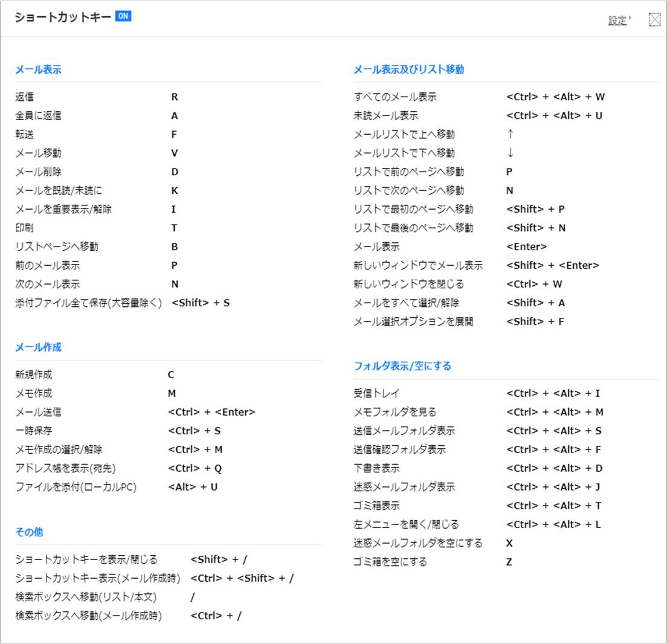Click the ショートカットキー dialog title
The width and height of the screenshot is (667, 644).
click(62, 17)
